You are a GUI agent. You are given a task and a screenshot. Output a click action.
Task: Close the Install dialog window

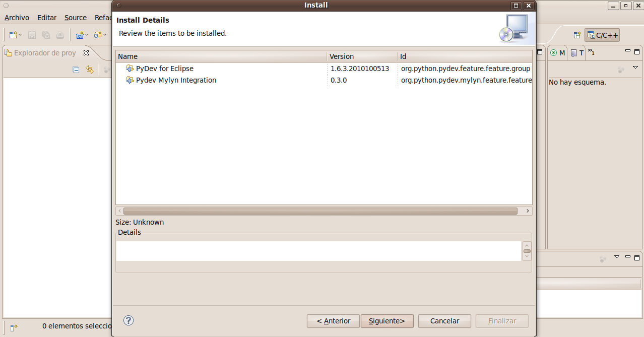tap(528, 6)
